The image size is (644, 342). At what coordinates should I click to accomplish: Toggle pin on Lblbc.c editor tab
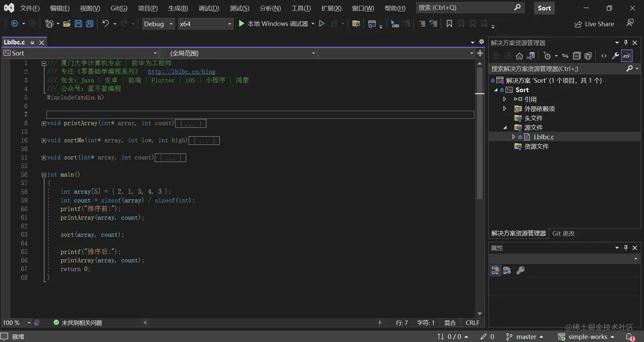pyautogui.click(x=32, y=43)
